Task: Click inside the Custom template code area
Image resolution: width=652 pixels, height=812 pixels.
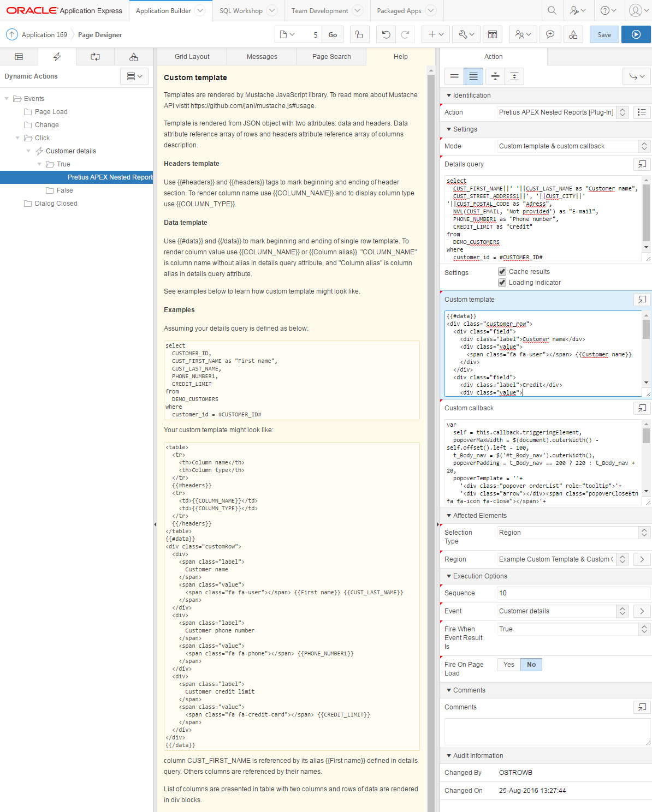Action: point(543,354)
